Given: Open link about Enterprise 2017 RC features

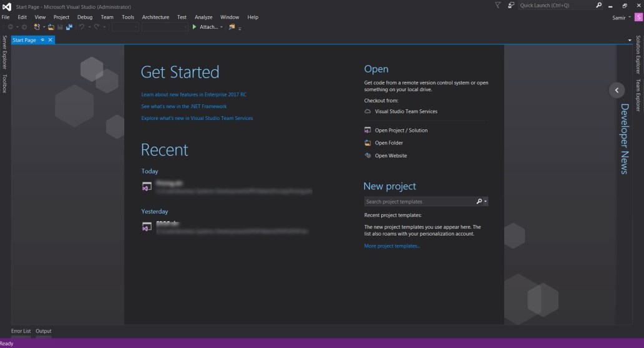Looking at the screenshot, I should point(194,94).
